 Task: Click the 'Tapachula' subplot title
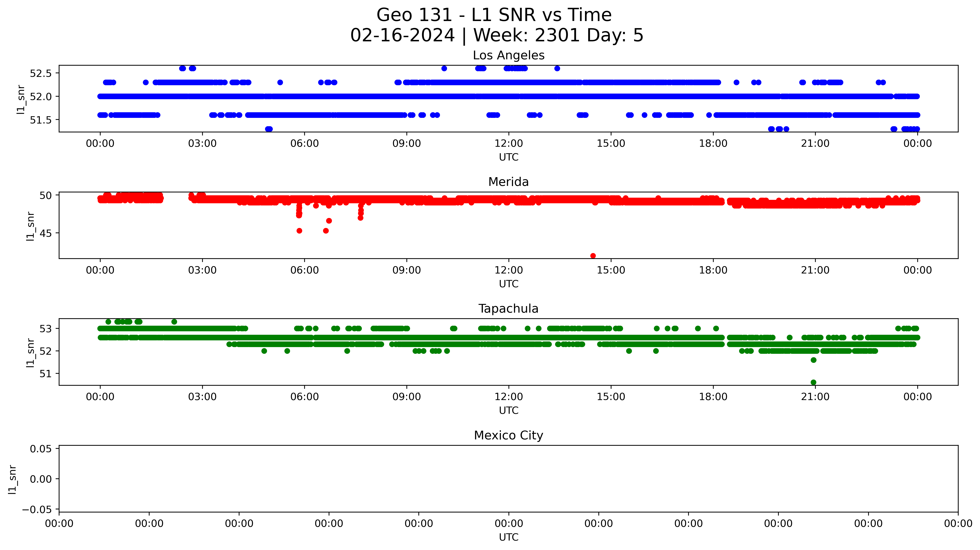click(x=508, y=309)
